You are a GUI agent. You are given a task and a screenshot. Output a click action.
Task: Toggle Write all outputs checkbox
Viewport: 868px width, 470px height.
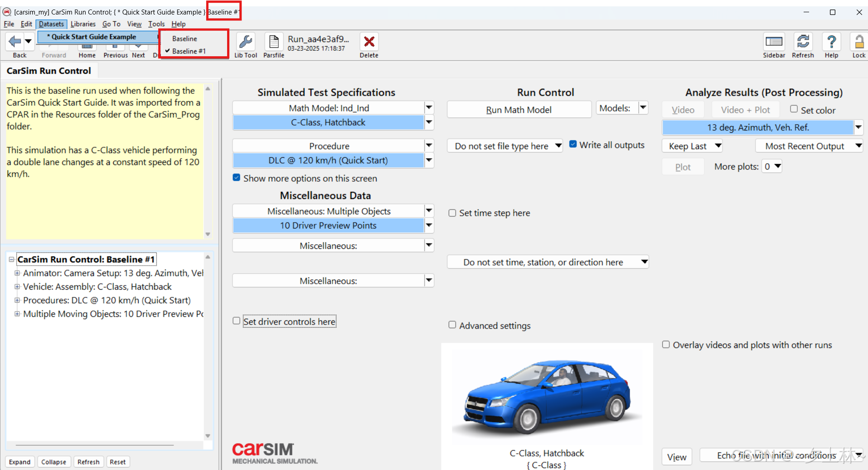point(573,145)
